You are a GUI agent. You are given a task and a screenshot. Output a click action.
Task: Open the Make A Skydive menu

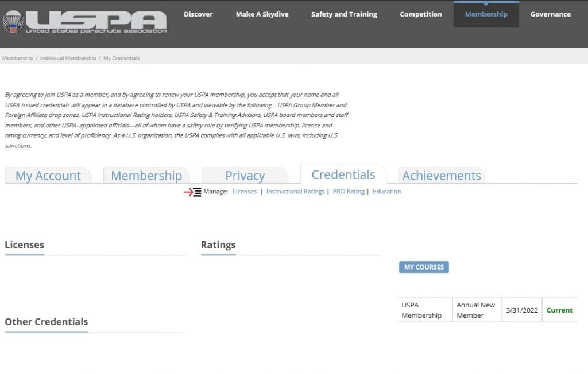[262, 14]
